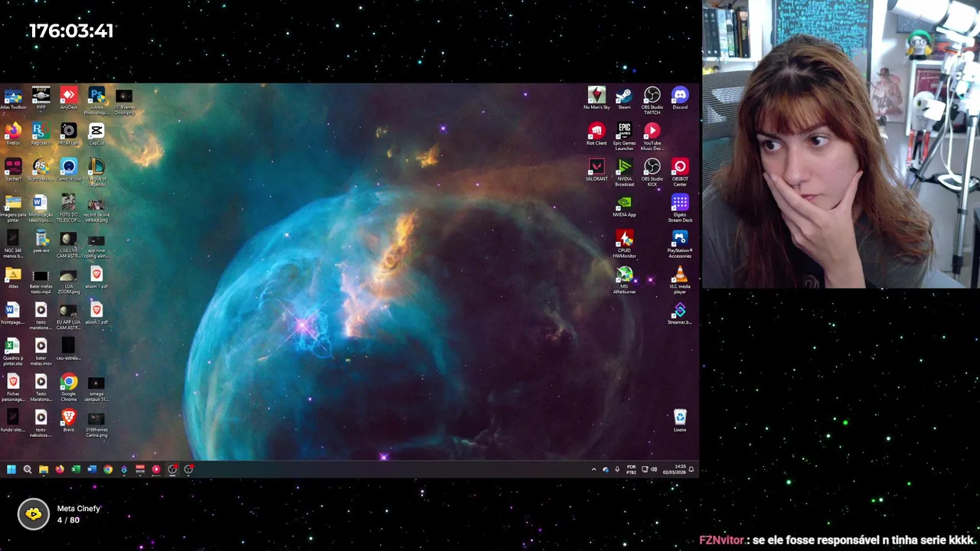The image size is (980, 551).
Task: Open the Windows Start menu
Action: (x=11, y=469)
